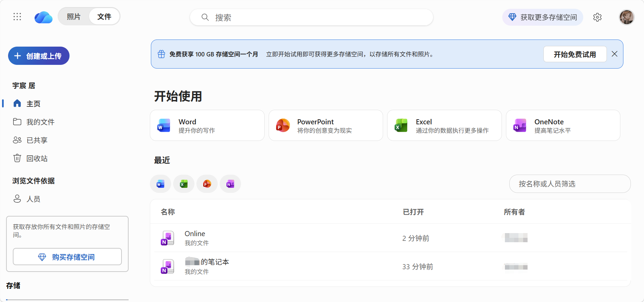This screenshot has height=302, width=644.
Task: Filter recent files by PowerPoint
Action: (207, 184)
